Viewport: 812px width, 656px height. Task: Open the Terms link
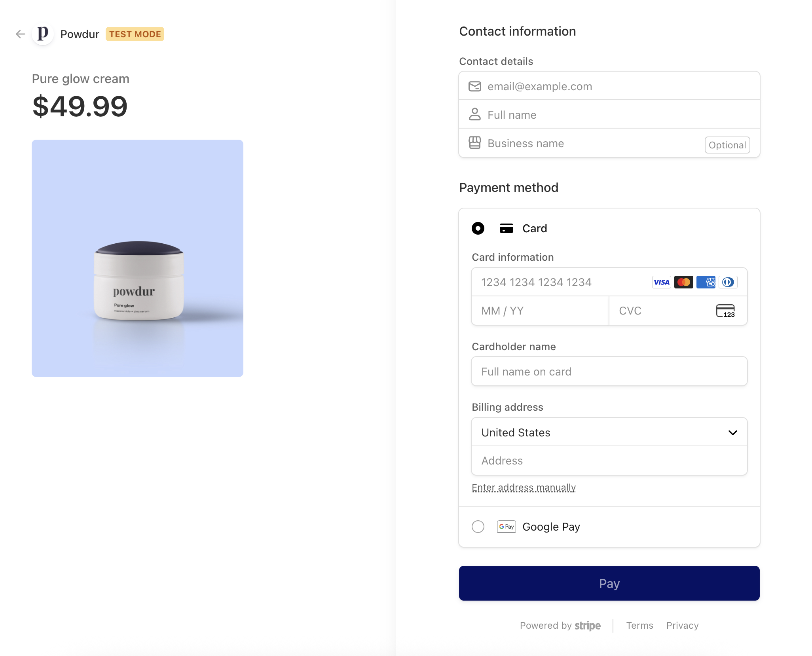(639, 626)
